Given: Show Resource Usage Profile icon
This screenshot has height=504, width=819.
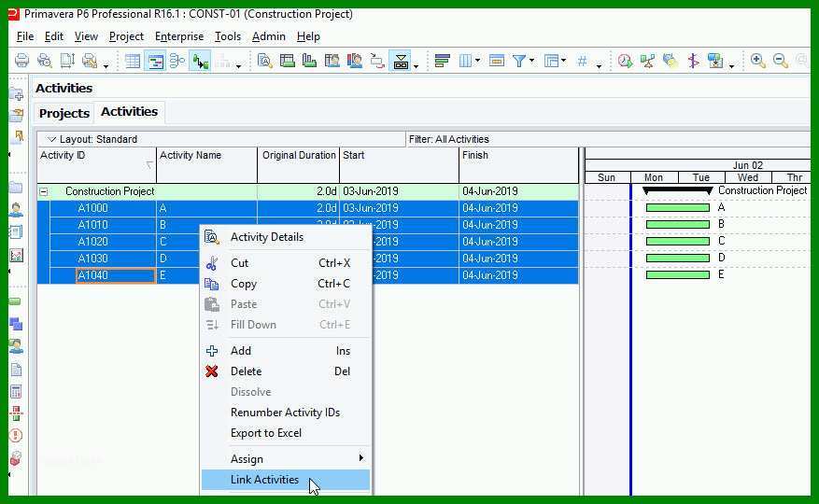Looking at the screenshot, I should [x=355, y=61].
